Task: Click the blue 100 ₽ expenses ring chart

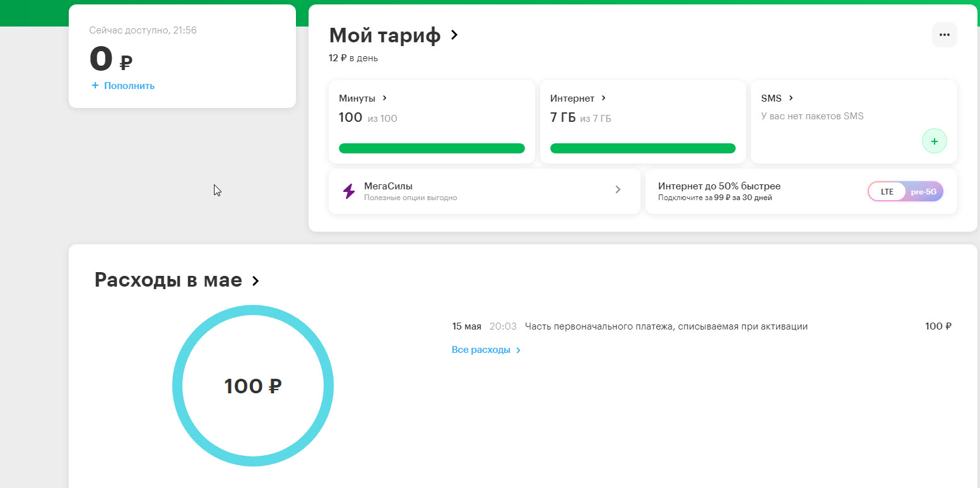Action: [253, 386]
